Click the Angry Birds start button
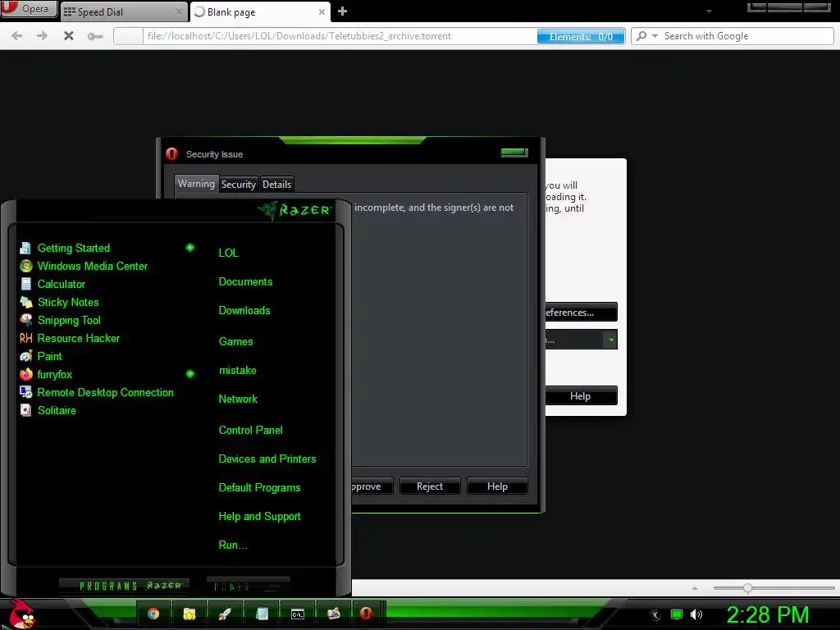This screenshot has height=630, width=840. pyautogui.click(x=21, y=614)
